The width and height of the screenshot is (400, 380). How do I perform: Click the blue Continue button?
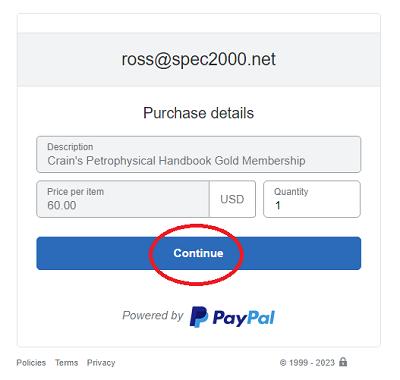[199, 253]
